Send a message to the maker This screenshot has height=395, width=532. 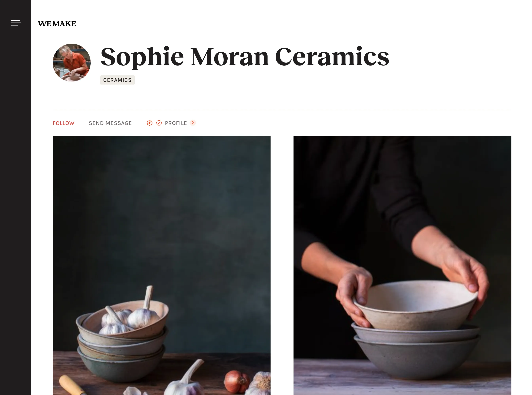point(110,123)
